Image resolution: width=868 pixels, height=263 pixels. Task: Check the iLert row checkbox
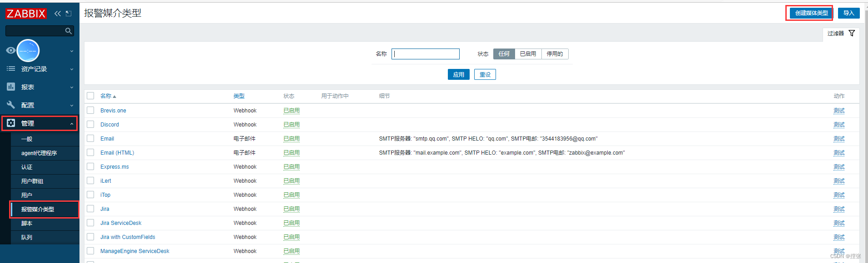[90, 180]
